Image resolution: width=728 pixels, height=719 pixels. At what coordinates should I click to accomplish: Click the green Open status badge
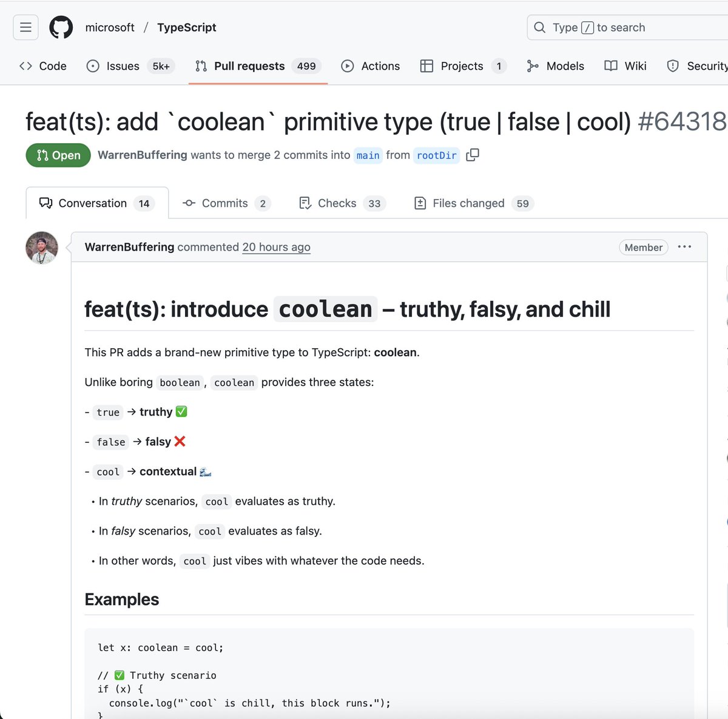pos(58,155)
